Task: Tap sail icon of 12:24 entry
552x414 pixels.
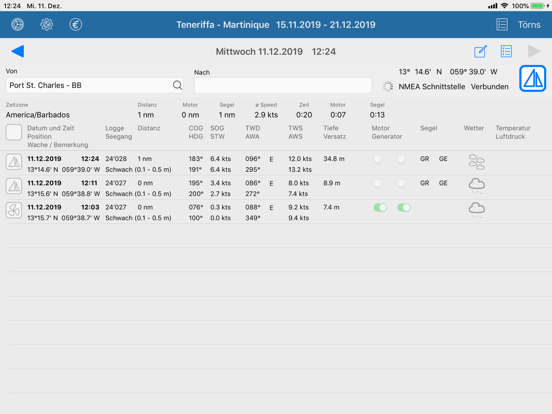Action: click(x=14, y=162)
